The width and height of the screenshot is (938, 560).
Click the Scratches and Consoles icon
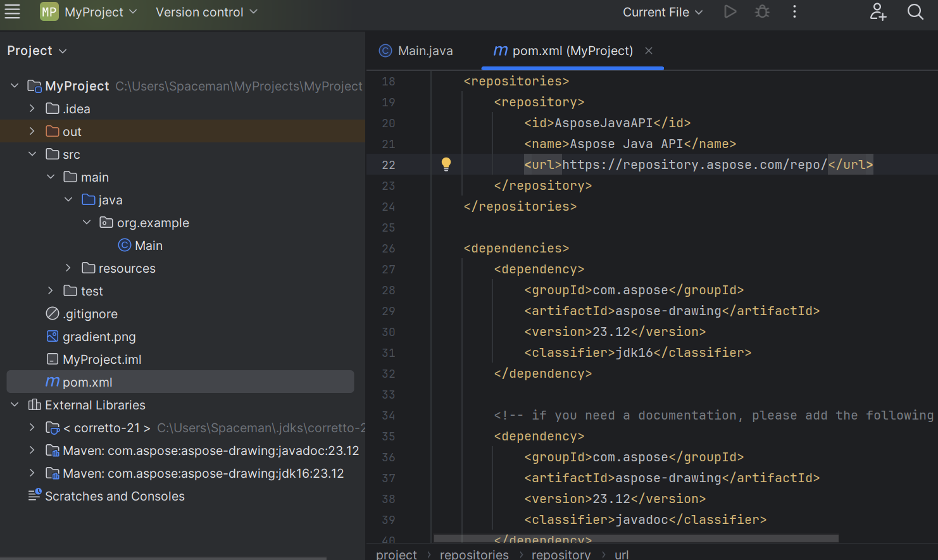click(x=34, y=495)
